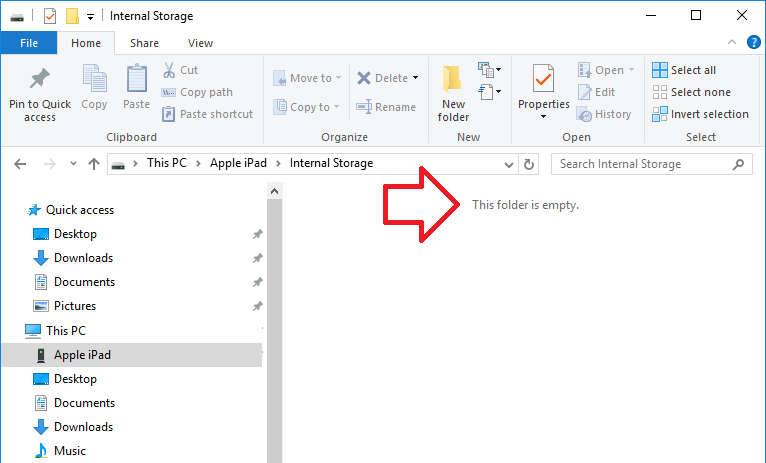This screenshot has width=766, height=463.
Task: Select Quick access in navigation pane
Action: click(70, 210)
